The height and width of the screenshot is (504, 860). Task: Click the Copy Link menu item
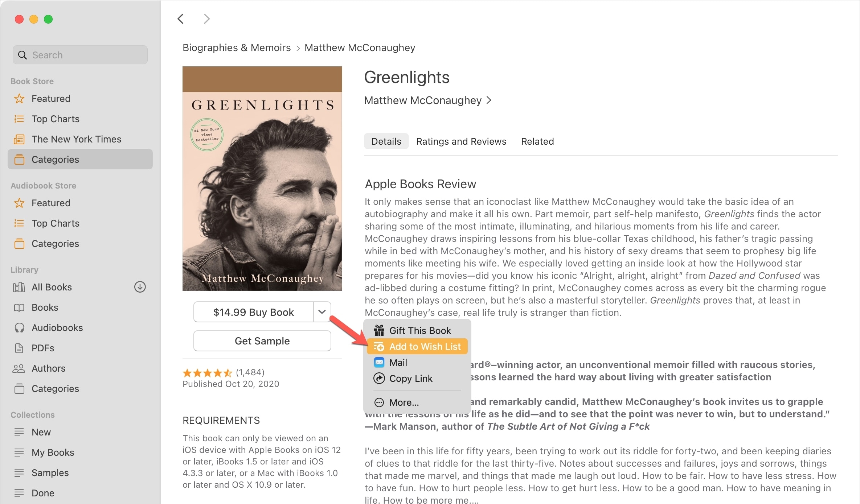(x=410, y=378)
